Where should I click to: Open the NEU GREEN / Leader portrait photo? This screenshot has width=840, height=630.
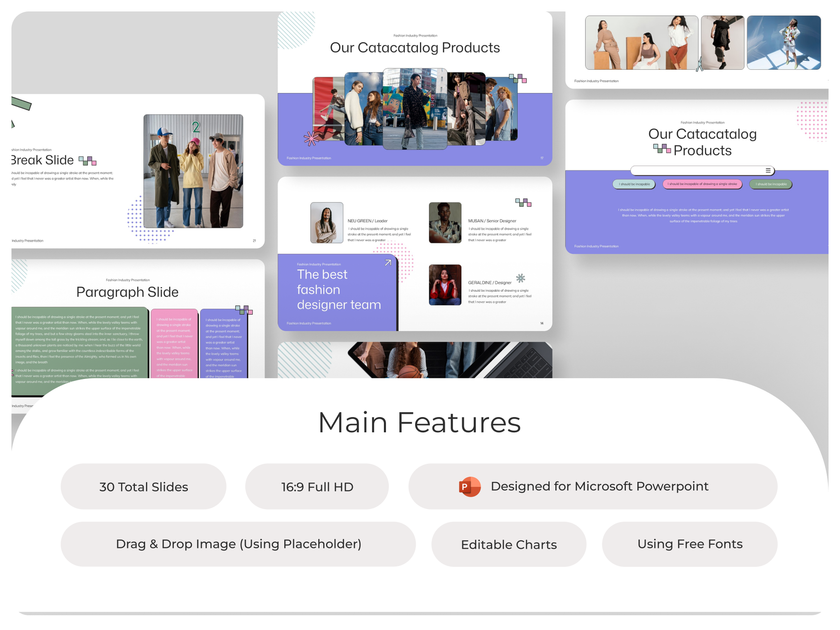pos(327,222)
